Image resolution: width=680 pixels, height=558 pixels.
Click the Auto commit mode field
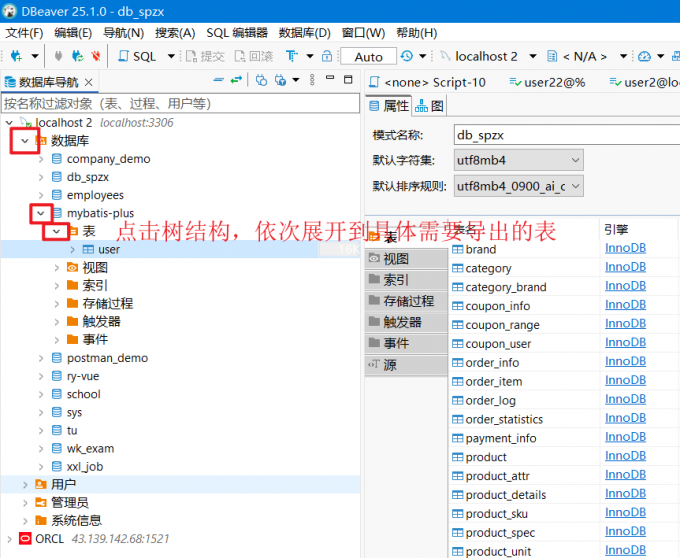[369, 57]
